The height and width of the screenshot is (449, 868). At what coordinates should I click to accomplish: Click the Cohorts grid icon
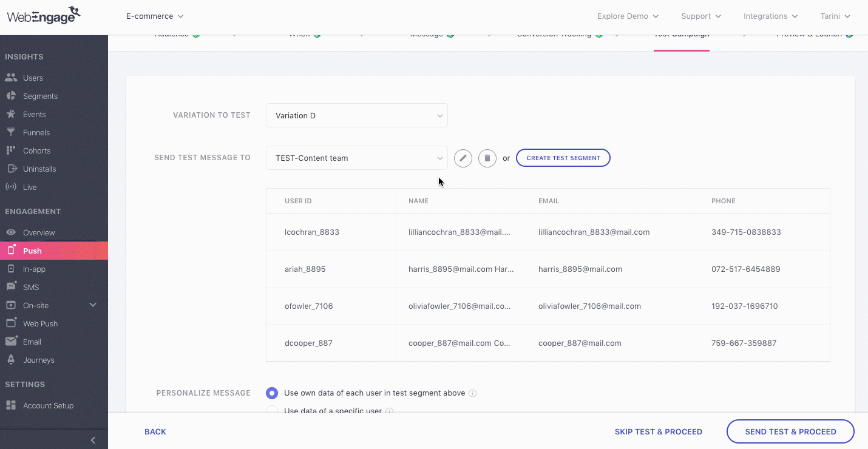[11, 150]
